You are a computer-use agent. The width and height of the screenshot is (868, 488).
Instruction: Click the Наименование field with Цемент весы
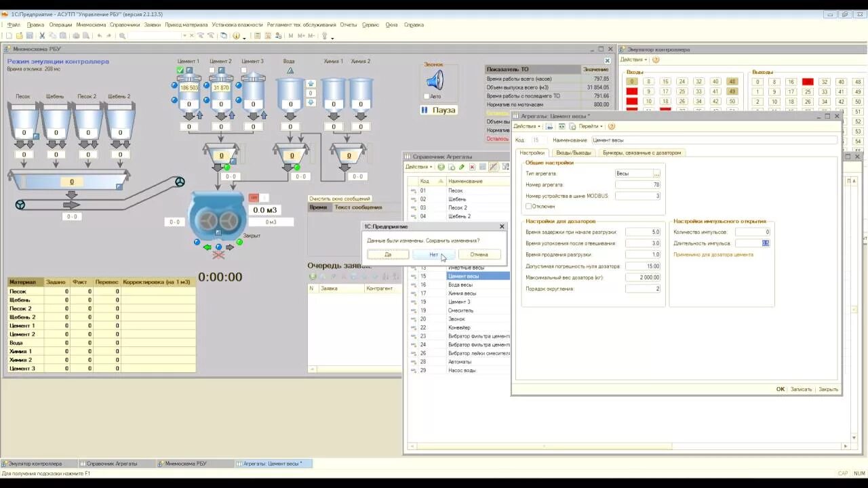coord(715,140)
